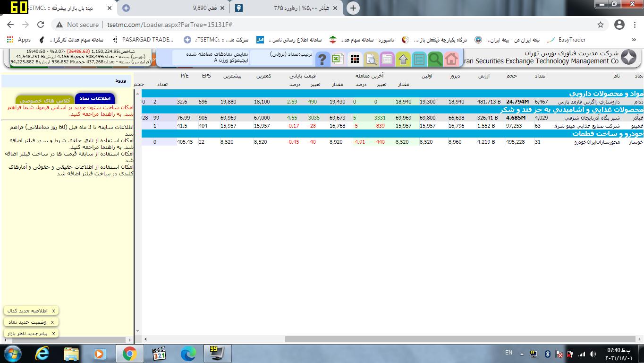Click the teal list view icon
This screenshot has height=363, width=644.
coord(419,59)
